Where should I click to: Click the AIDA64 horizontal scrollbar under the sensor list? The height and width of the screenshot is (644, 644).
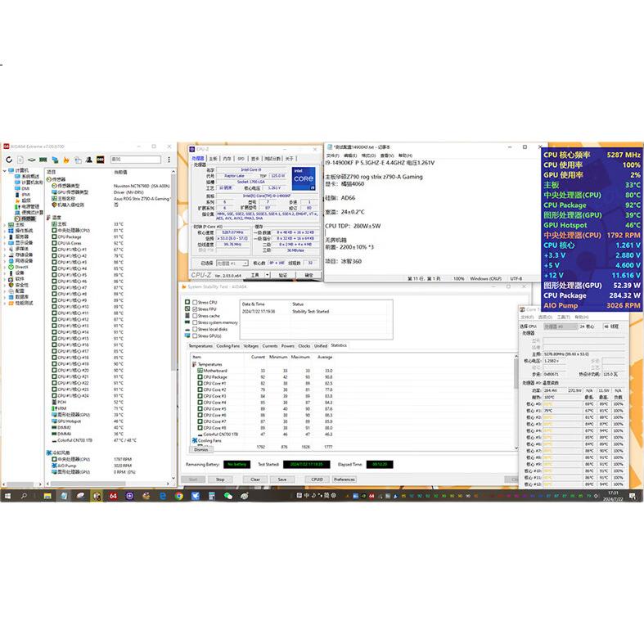click(108, 484)
